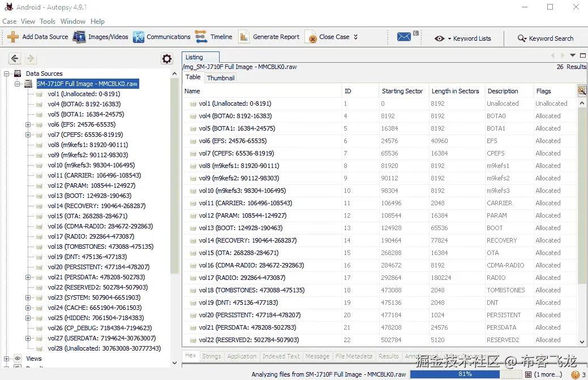Expand the vol23 SYSTEM tree node
This screenshot has height=380, width=588.
pos(28,297)
